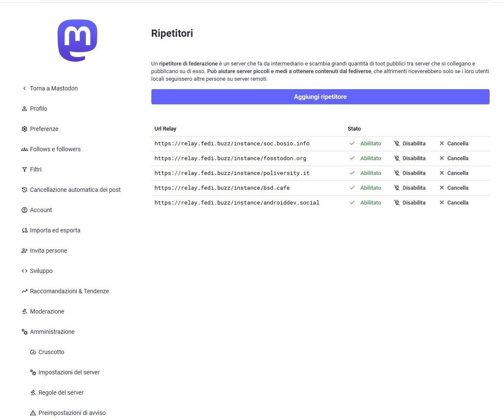The image size is (504, 420).
Task: Click the Preimpostazioni di avviso warning icon
Action: click(33, 413)
